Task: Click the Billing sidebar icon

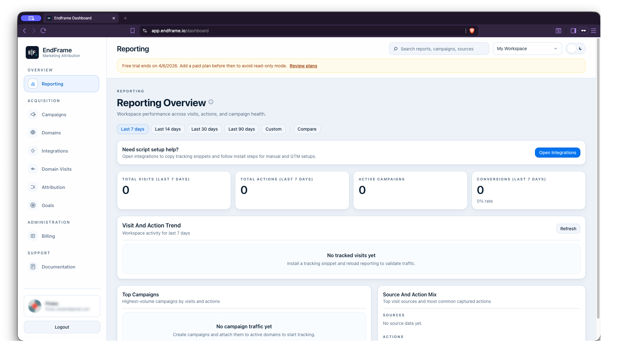Action: [x=33, y=236]
